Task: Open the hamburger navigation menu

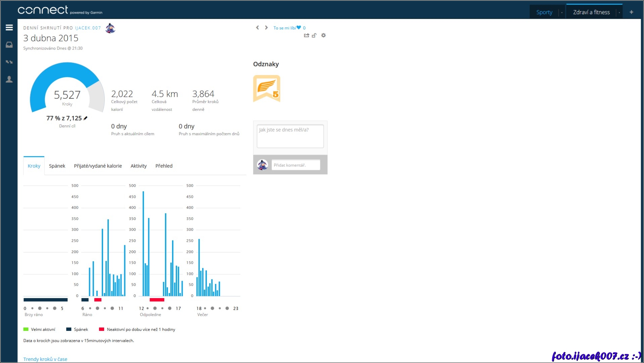Action: click(x=9, y=27)
